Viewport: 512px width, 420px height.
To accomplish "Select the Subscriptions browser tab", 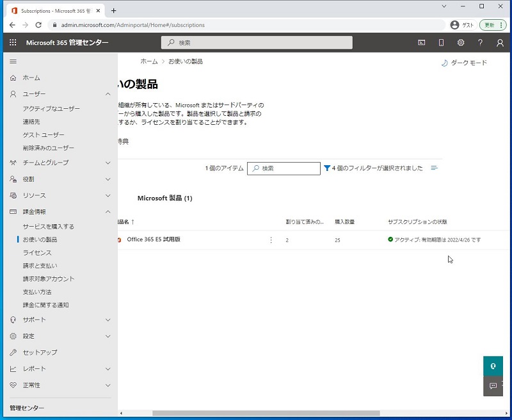I will click(x=56, y=11).
